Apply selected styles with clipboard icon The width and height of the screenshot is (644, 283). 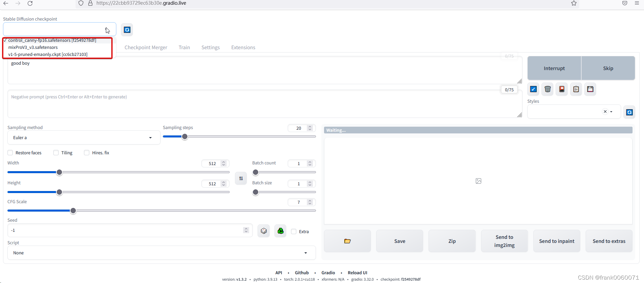pos(576,89)
